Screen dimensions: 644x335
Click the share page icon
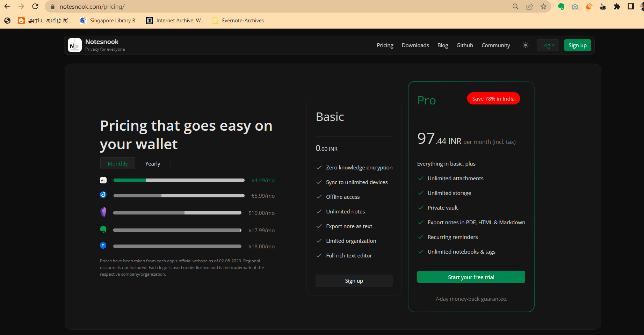[529, 7]
